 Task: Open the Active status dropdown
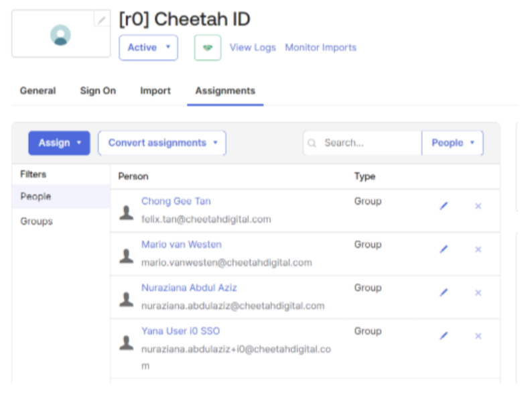[148, 48]
